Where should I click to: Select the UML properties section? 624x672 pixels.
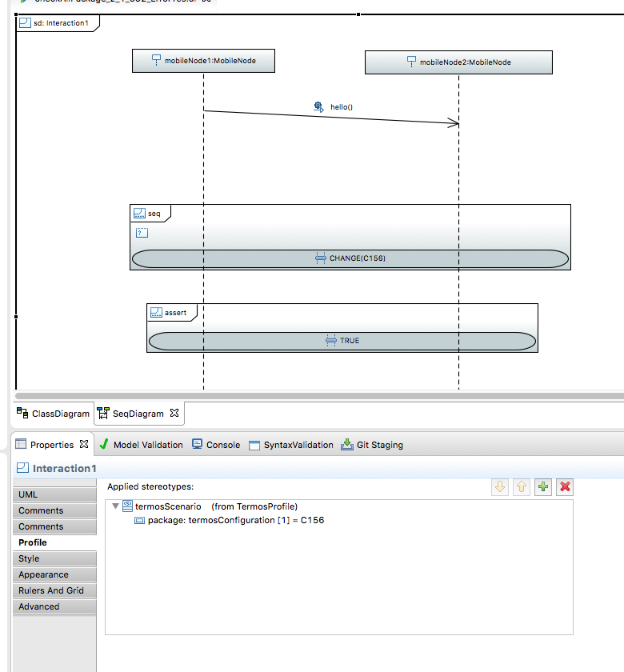pos(54,494)
